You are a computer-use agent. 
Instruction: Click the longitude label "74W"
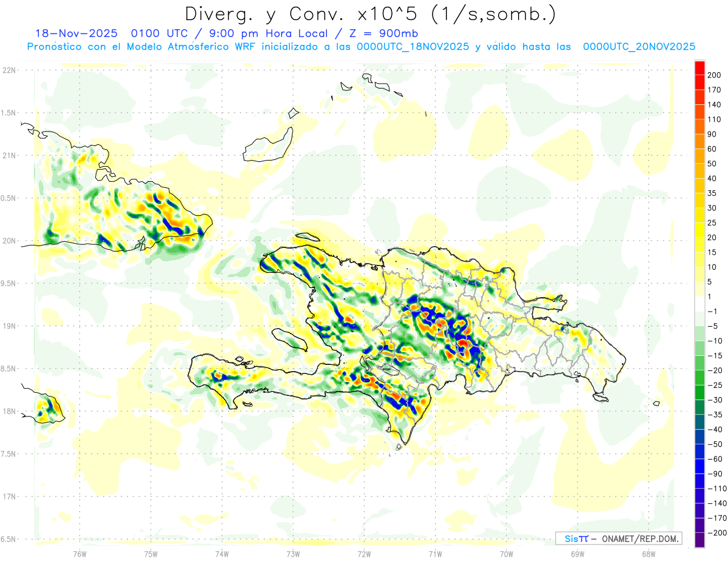pyautogui.click(x=222, y=554)
